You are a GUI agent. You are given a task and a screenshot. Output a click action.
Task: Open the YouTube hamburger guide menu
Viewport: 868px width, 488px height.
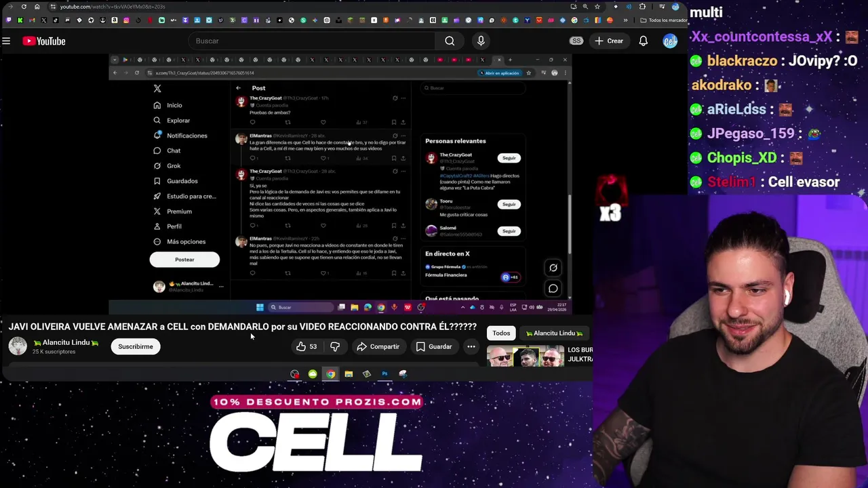coord(6,41)
